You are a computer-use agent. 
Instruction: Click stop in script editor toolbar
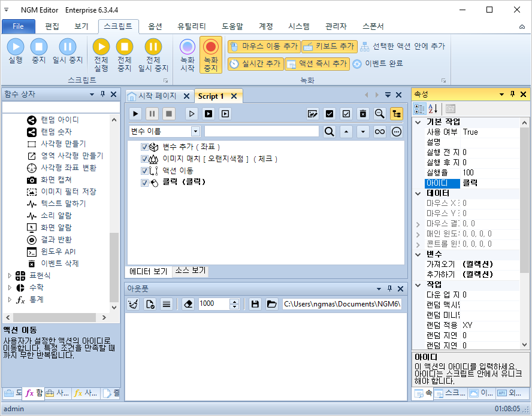tap(168, 114)
